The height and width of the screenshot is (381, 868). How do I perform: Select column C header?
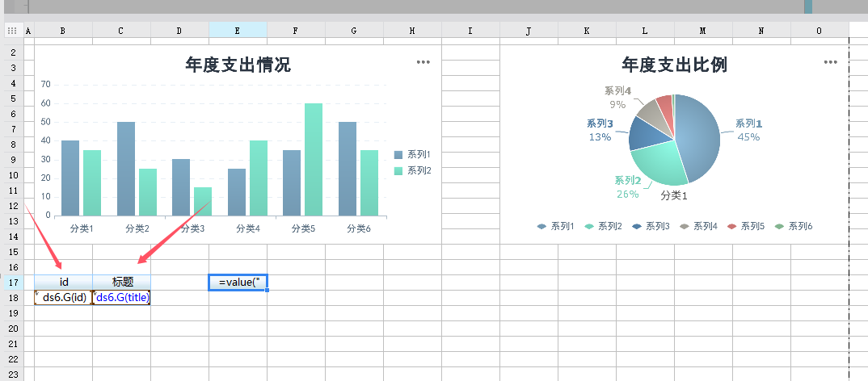pyautogui.click(x=121, y=31)
